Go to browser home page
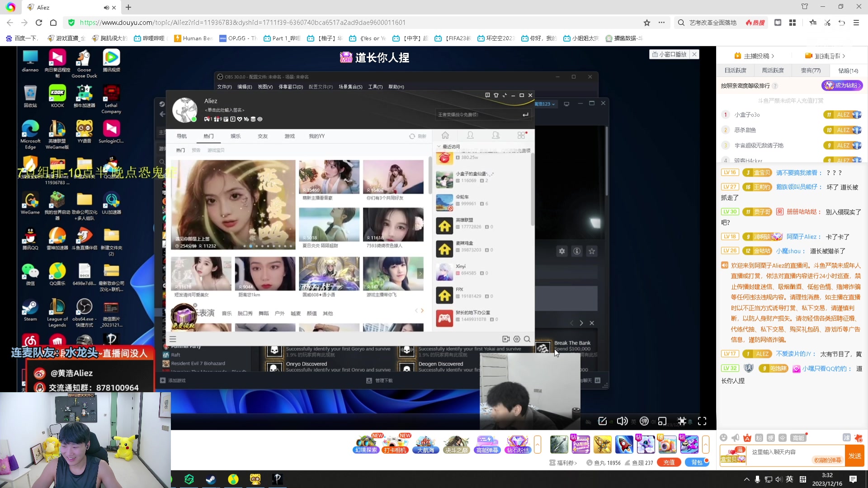This screenshot has width=868, height=488. [53, 23]
